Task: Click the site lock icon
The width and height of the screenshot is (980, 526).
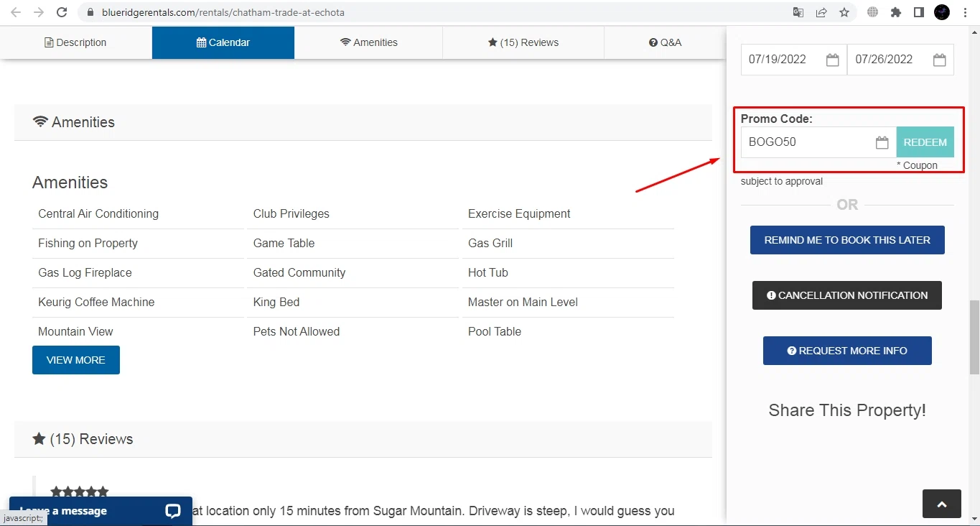Action: tap(90, 12)
